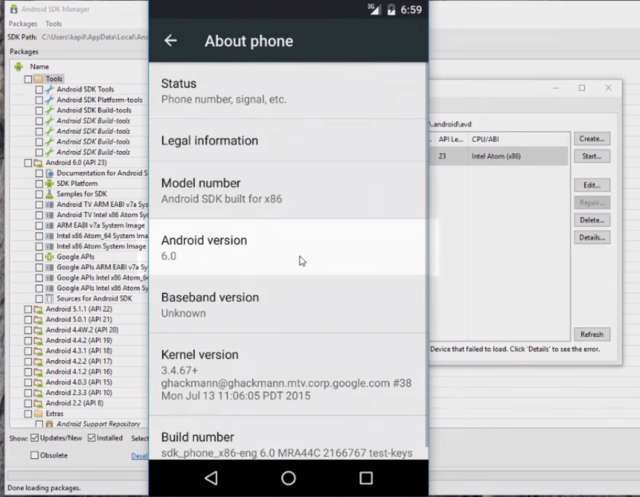The image size is (640, 497).
Task: Tap the Baseband version entry
Action: click(287, 305)
